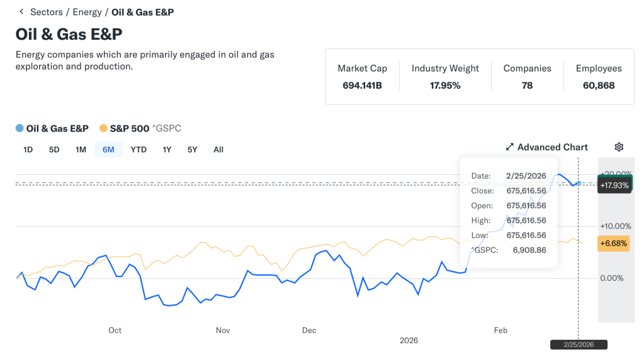Show the All time range

218,150
